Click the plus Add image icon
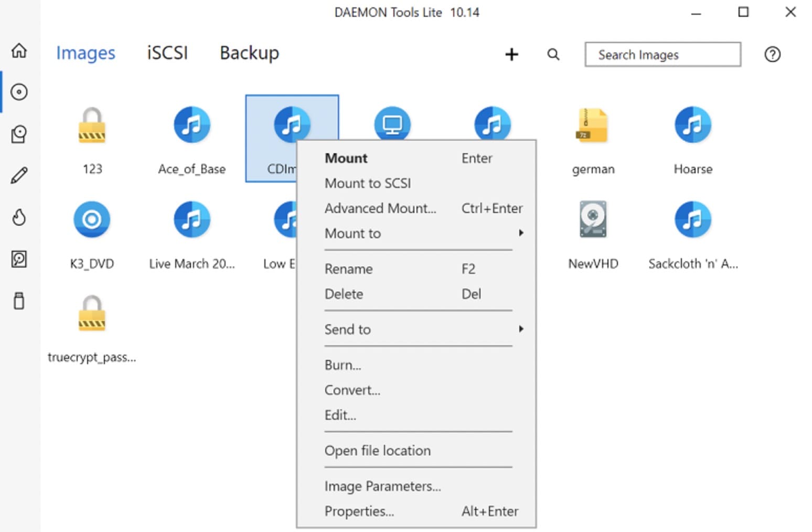 point(511,54)
